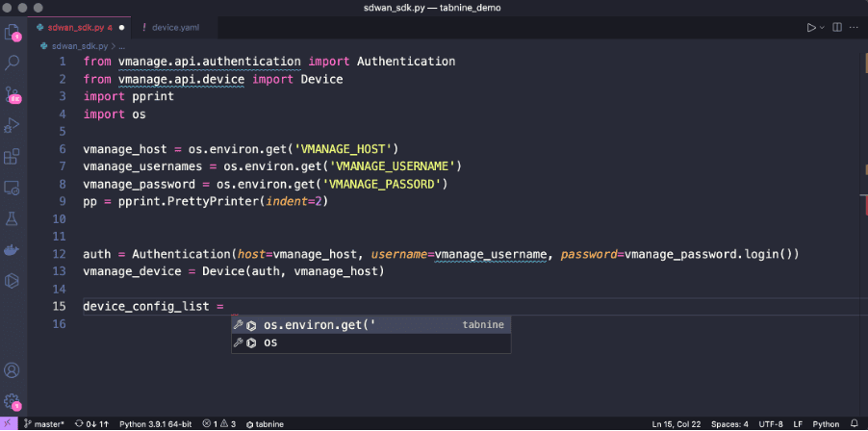The height and width of the screenshot is (431, 868).
Task: Expand the run button dropdown arrow
Action: 822,28
